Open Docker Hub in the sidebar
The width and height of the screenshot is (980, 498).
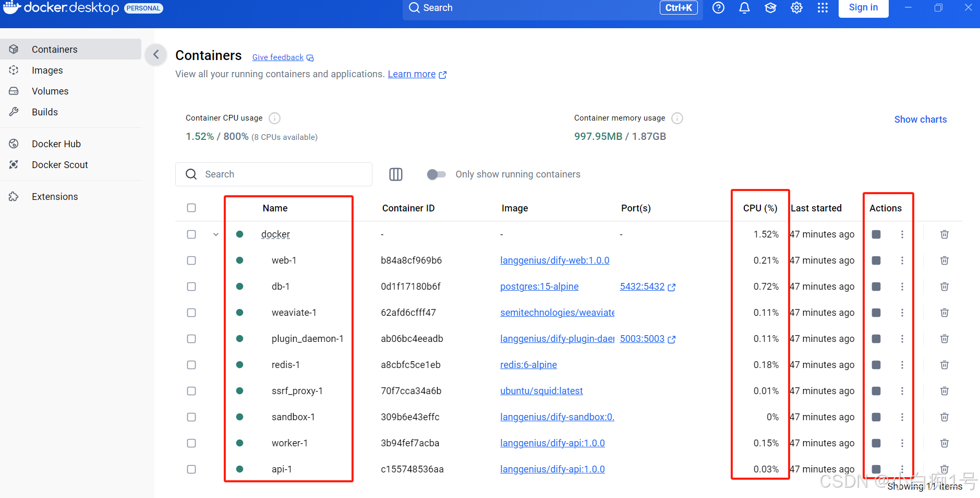tap(70, 144)
